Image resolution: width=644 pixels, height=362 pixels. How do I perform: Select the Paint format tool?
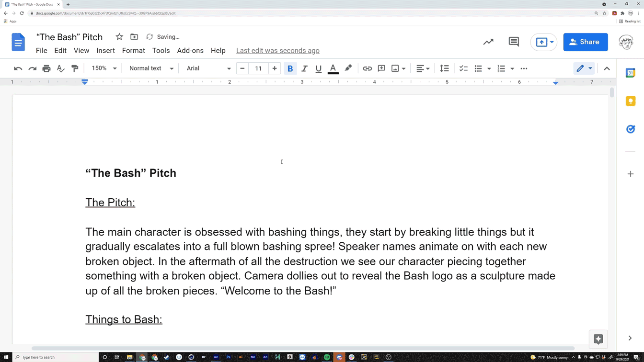click(75, 68)
